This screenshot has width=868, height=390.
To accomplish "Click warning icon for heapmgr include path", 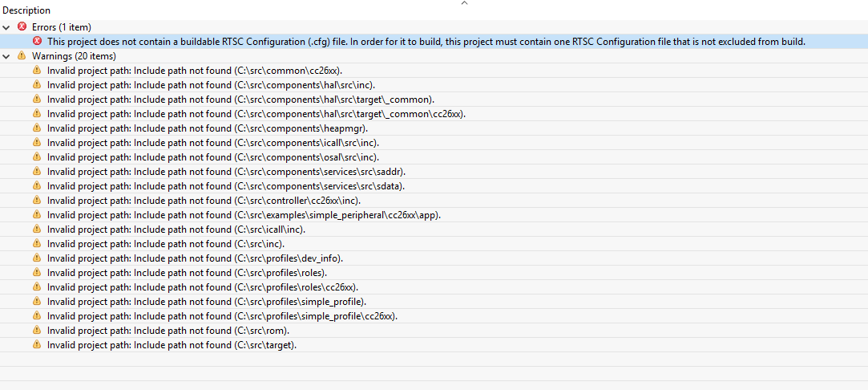I will pos(37,128).
